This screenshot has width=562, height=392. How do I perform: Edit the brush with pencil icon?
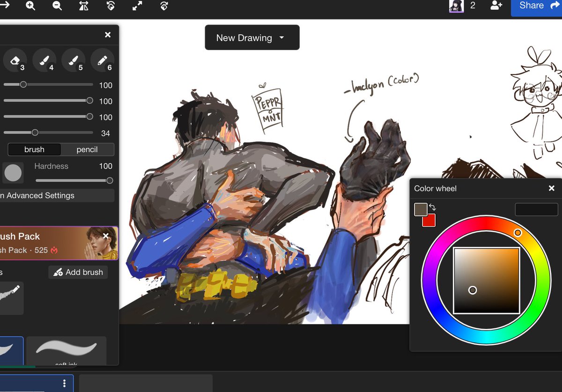tap(15, 290)
